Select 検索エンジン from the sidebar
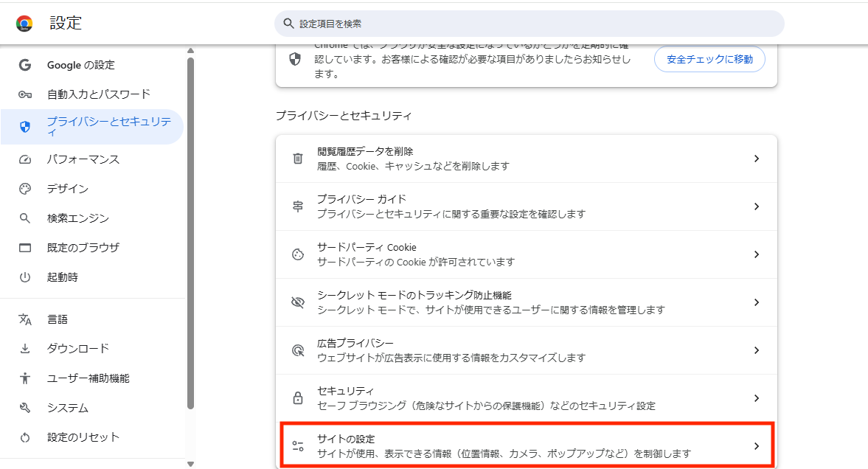Image resolution: width=868 pixels, height=469 pixels. 77,218
